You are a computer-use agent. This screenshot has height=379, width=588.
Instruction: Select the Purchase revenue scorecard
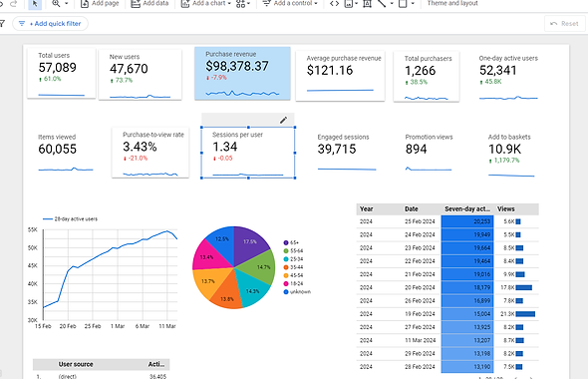pos(242,73)
